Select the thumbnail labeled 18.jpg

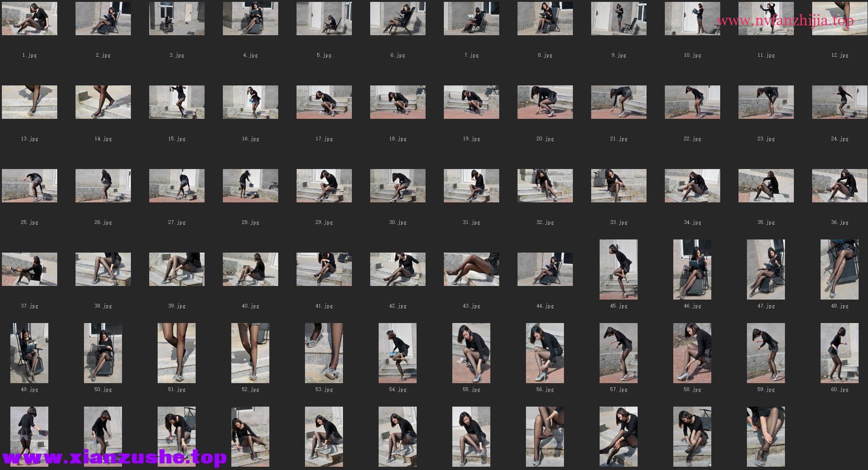pyautogui.click(x=398, y=102)
